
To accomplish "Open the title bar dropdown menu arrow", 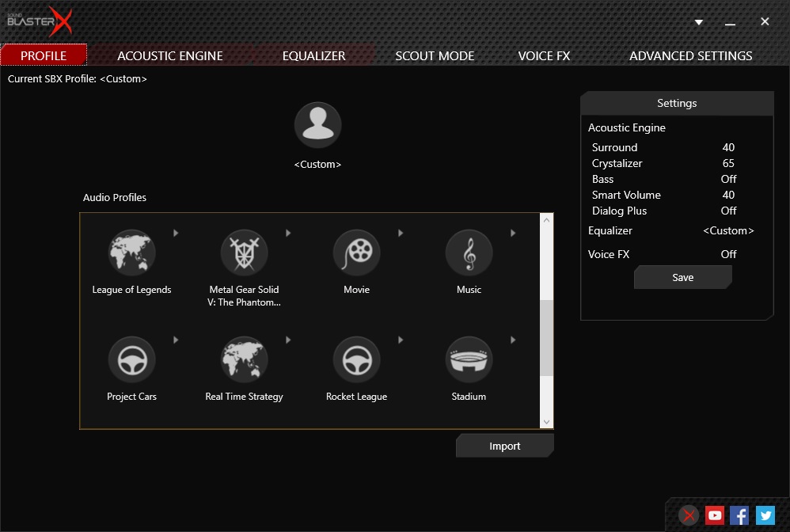I will click(699, 22).
